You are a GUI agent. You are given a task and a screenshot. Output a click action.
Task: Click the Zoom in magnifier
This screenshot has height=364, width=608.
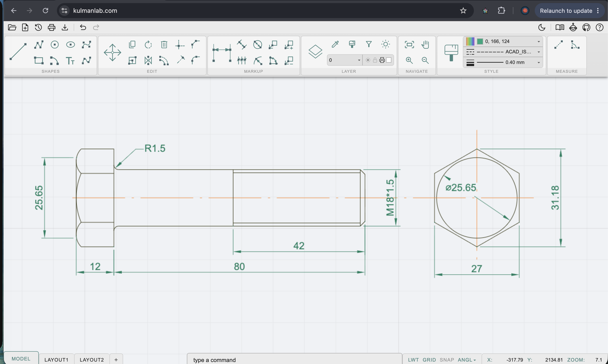pyautogui.click(x=409, y=60)
